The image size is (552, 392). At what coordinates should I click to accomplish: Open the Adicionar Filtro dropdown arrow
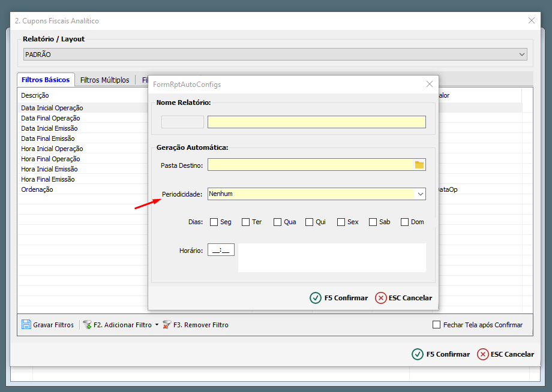tap(157, 325)
